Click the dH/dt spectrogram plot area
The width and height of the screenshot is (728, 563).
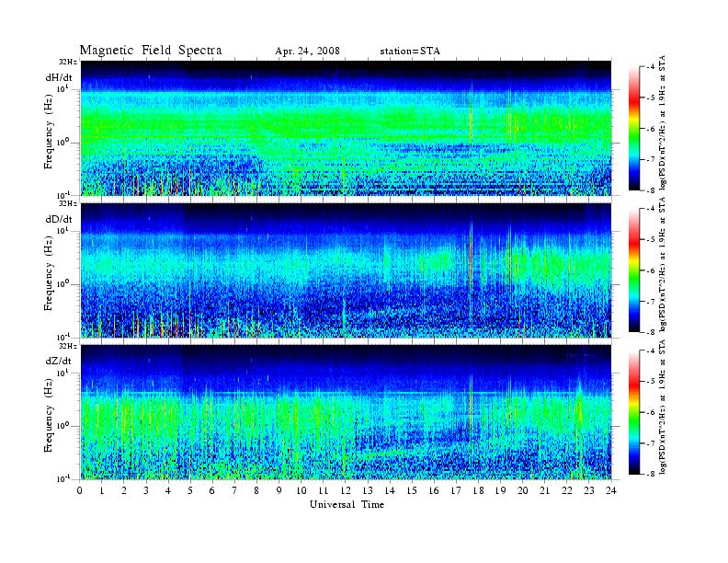[x=346, y=128]
